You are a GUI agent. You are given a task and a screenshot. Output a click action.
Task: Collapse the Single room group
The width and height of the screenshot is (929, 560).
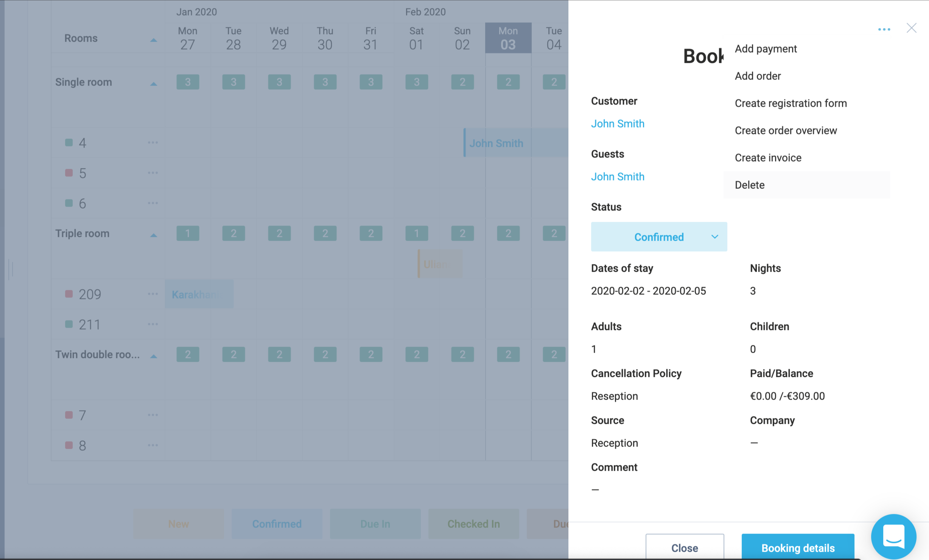154,84
